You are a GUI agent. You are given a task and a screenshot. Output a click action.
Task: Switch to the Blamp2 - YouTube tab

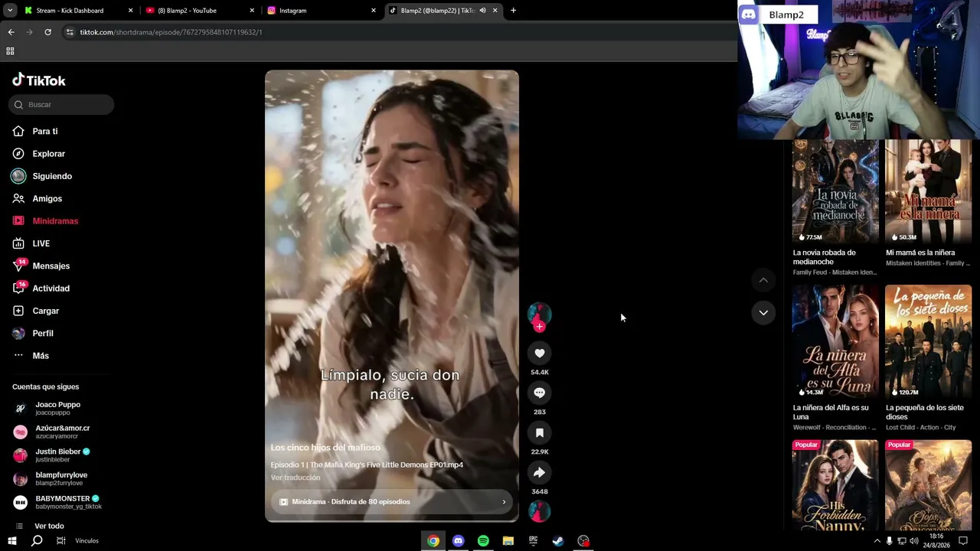[x=201, y=11]
